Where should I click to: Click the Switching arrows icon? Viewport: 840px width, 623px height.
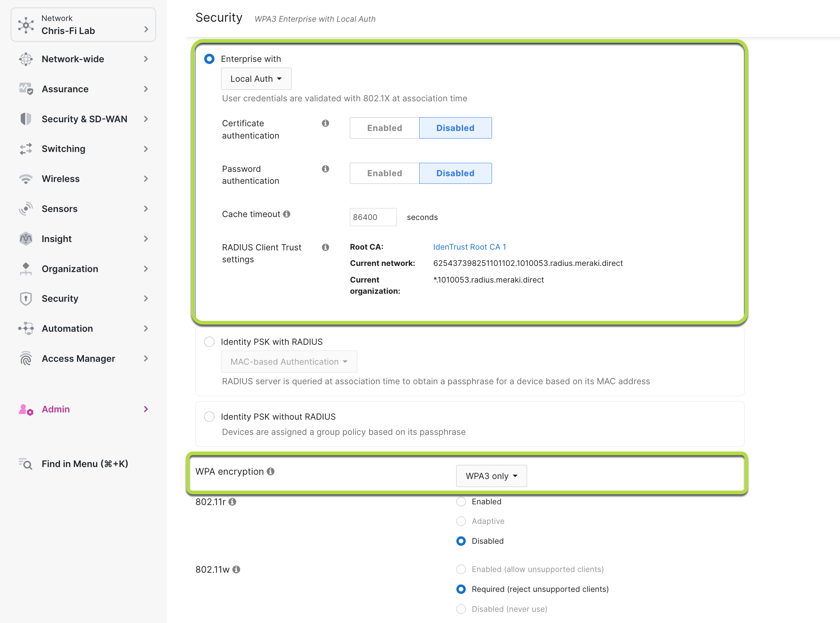coord(26,149)
